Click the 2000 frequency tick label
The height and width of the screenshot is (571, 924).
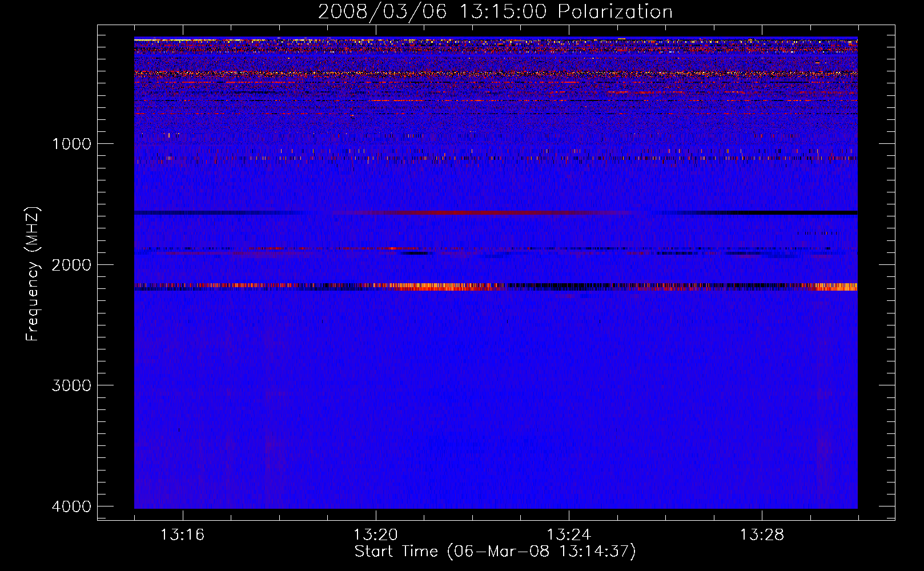pos(71,265)
